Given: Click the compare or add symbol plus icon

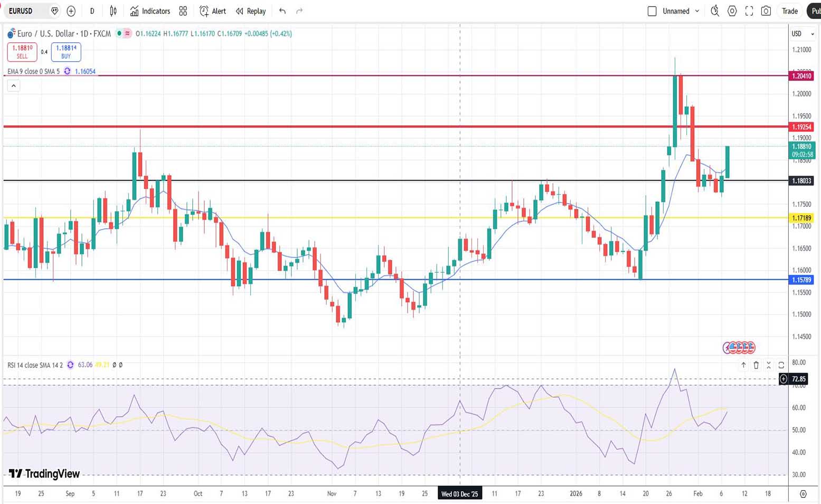Looking at the screenshot, I should pos(71,11).
